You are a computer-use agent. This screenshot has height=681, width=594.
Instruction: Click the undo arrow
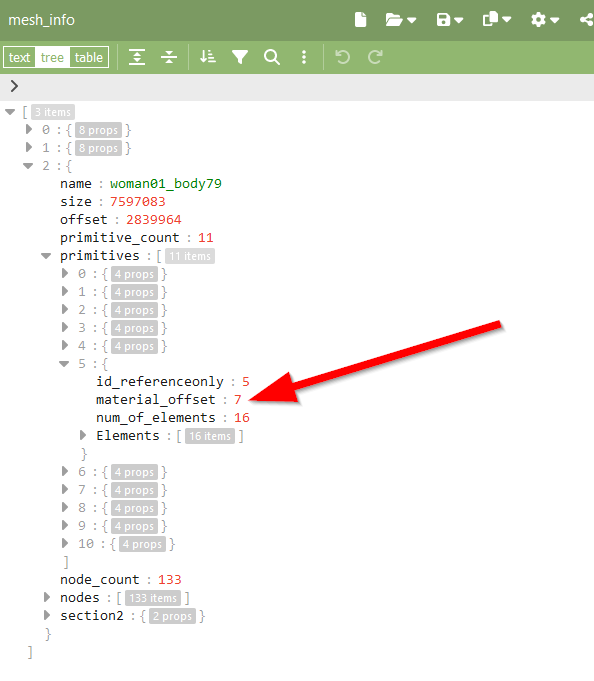pyautogui.click(x=343, y=57)
